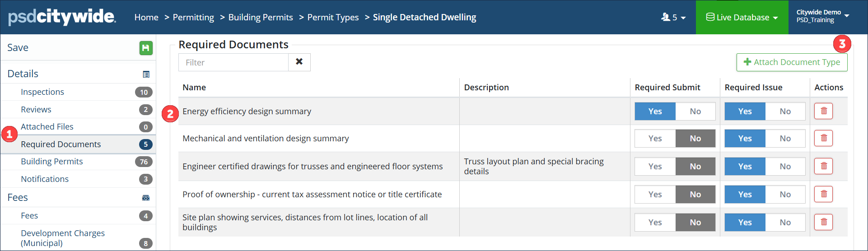Screen dimensions: 868x251
Task: Set Required Submit to Yes for Mechanical ventilation
Action: 655,139
